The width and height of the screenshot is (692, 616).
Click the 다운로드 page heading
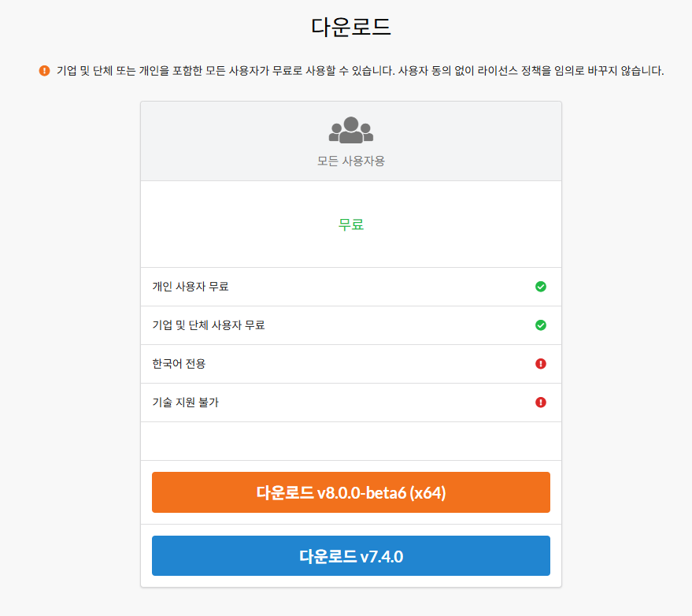351,27
